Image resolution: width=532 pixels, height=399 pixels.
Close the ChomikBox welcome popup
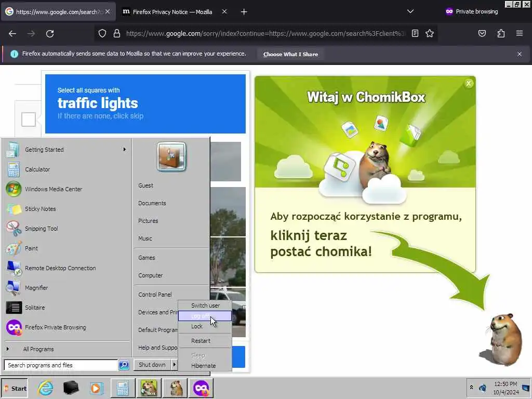(x=469, y=84)
